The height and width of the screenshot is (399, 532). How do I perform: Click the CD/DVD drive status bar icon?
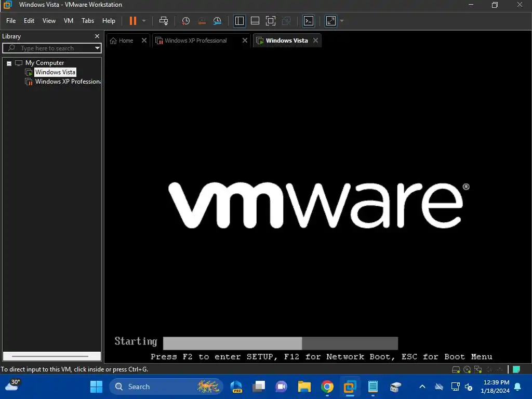point(467,369)
